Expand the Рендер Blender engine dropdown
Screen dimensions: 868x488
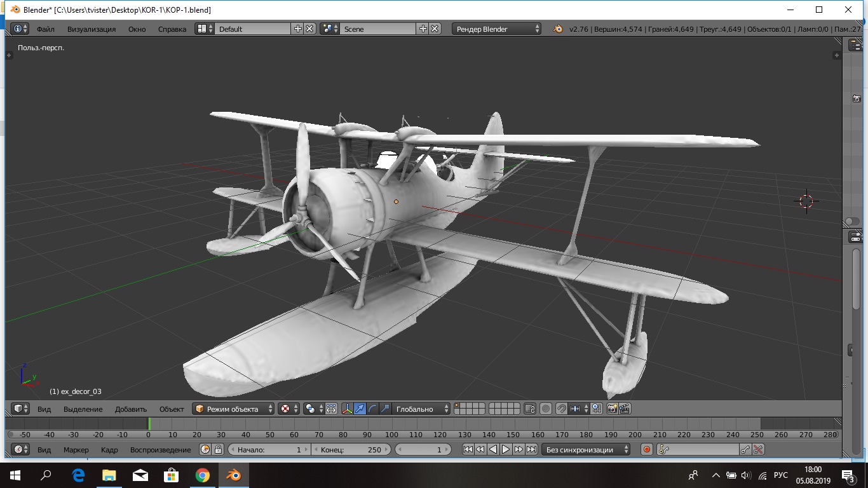point(497,29)
